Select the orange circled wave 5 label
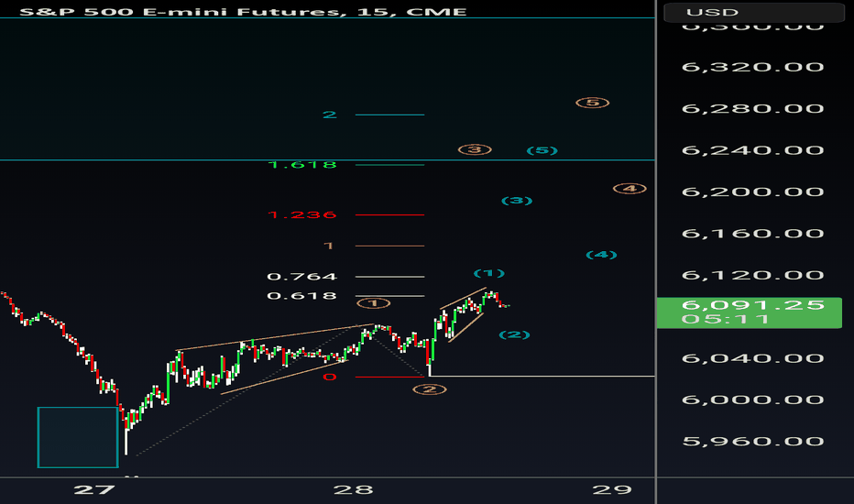The image size is (854, 504). point(593,103)
